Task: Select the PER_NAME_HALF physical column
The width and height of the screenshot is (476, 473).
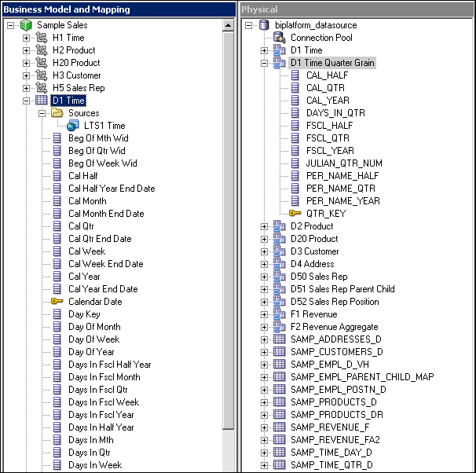Action: pos(342,176)
